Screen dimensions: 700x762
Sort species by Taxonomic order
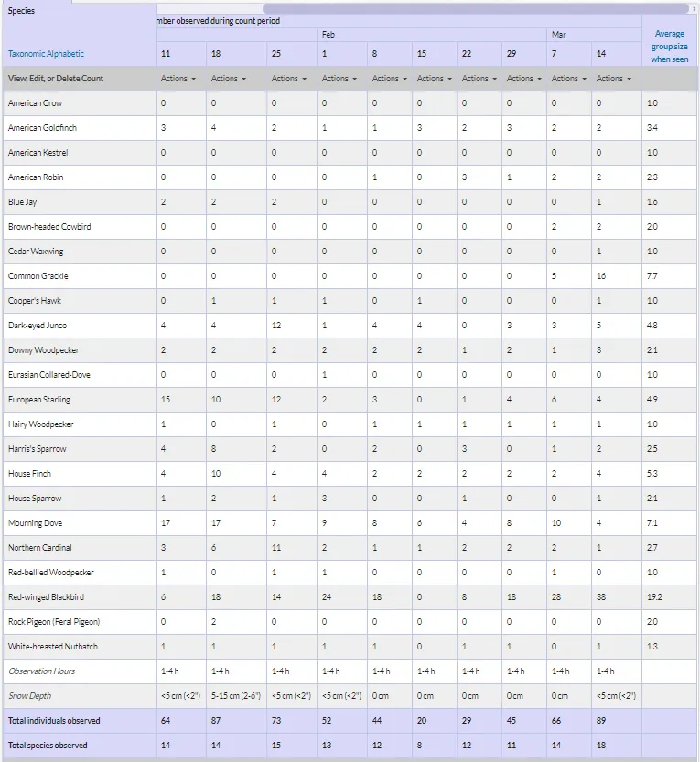point(27,53)
